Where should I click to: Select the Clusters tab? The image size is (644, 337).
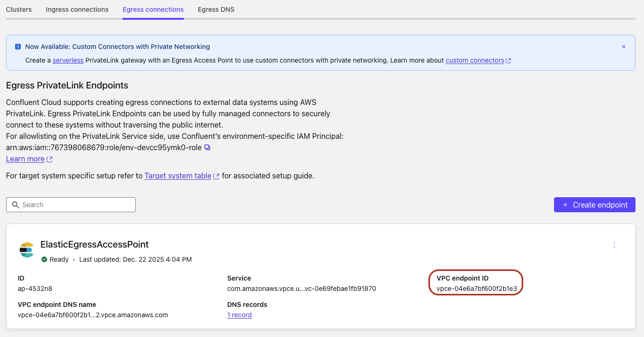pos(18,9)
